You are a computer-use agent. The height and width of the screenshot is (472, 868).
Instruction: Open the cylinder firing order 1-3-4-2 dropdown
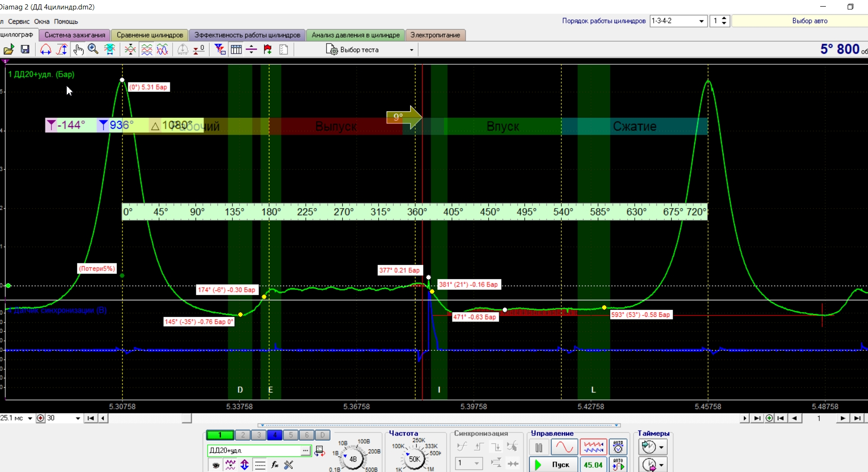tap(701, 21)
